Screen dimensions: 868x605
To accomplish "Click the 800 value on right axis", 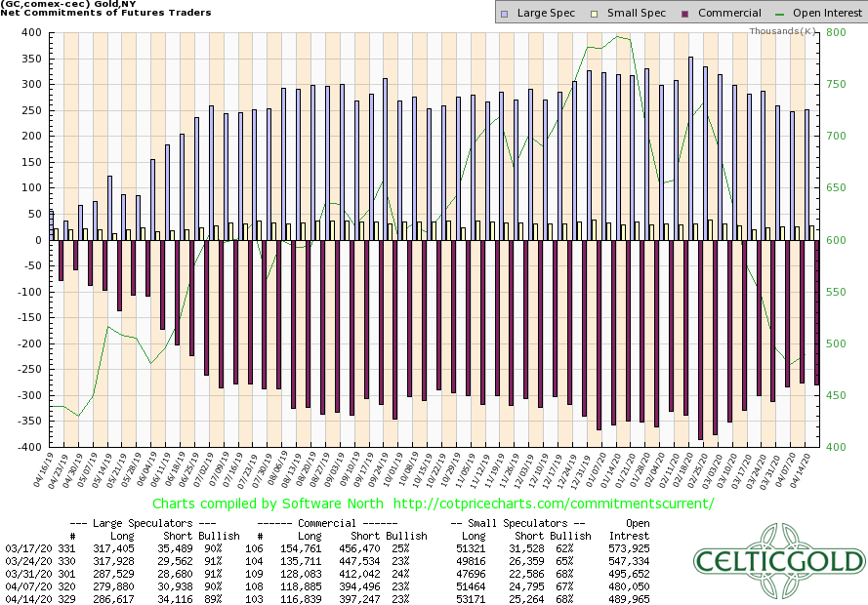I will 823,32.
